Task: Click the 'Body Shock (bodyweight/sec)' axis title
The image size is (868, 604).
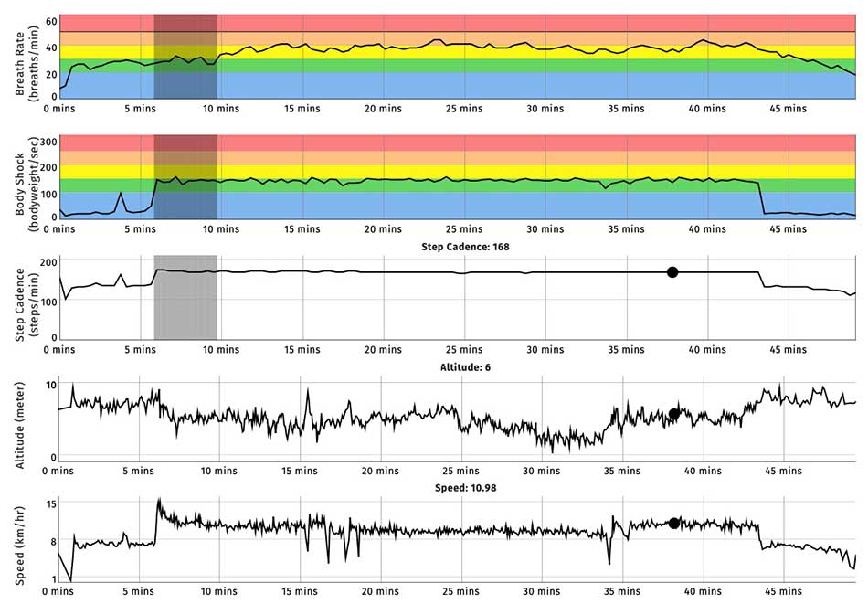Action: [26, 185]
